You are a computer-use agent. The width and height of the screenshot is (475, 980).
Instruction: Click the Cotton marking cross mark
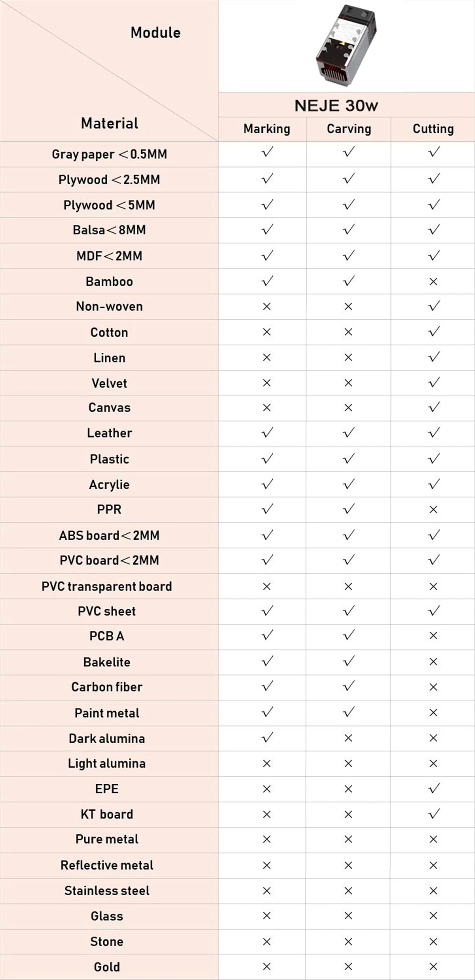[x=267, y=332]
